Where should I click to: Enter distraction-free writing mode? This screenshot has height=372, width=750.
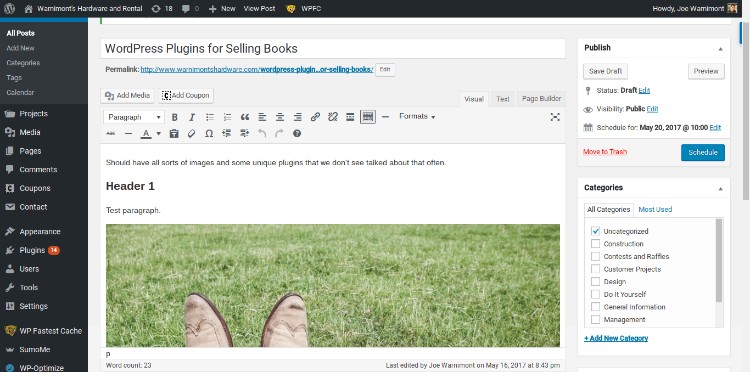click(x=555, y=117)
